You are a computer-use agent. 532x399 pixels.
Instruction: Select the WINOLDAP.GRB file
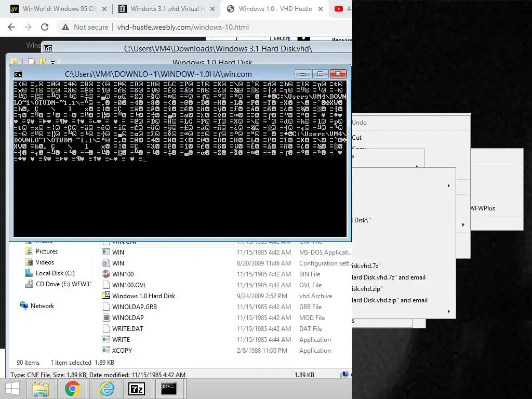(x=135, y=307)
